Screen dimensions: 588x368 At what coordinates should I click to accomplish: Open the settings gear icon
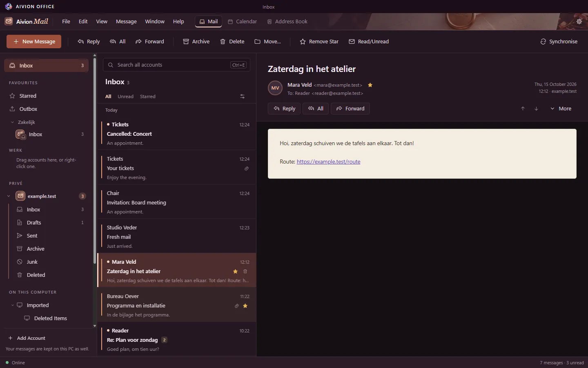pyautogui.click(x=579, y=21)
